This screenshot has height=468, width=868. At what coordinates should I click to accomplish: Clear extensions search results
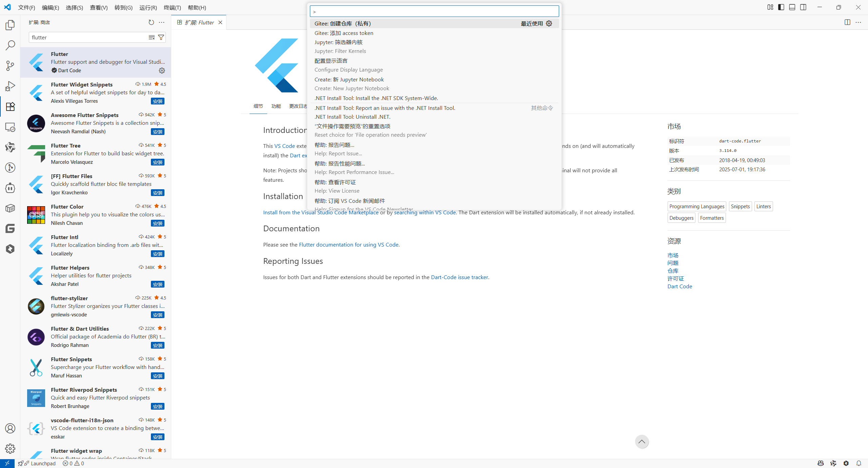pos(152,37)
